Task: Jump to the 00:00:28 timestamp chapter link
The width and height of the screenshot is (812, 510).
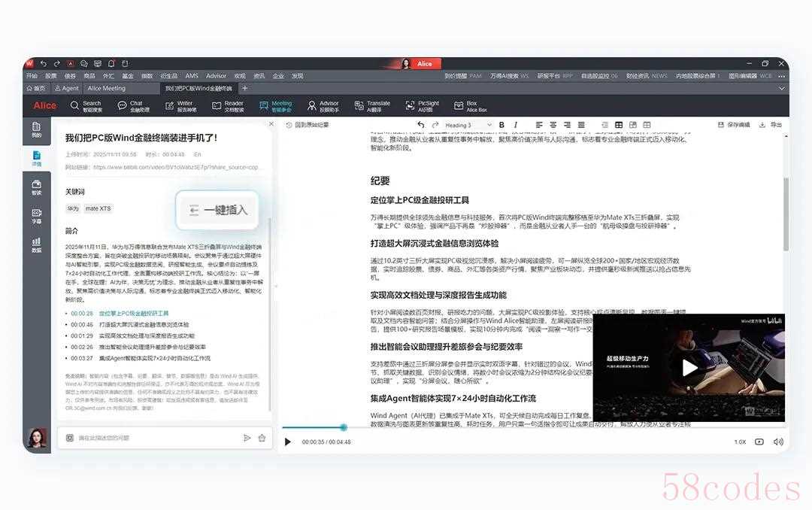Action: 82,313
